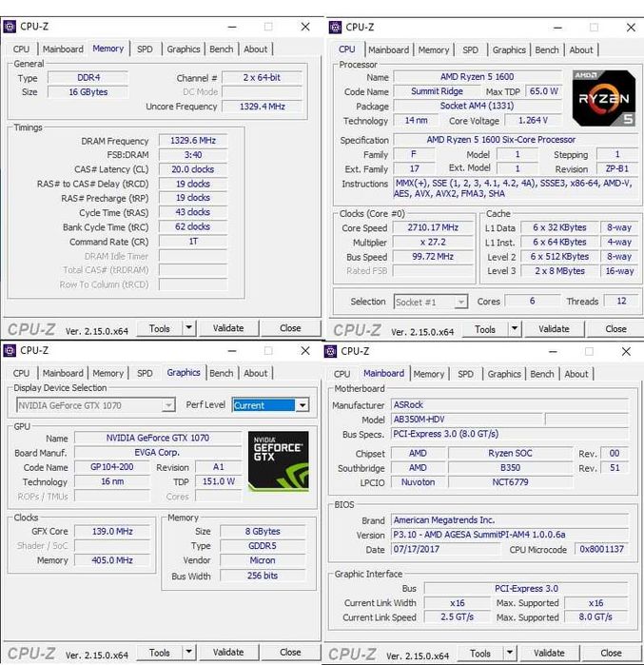The width and height of the screenshot is (644, 665).
Task: Click the CPU-Z app icon in Graphics window title bar
Action: (x=10, y=351)
